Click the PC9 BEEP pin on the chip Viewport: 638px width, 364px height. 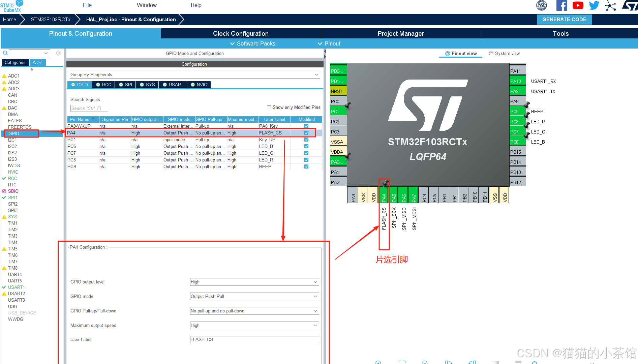click(x=517, y=111)
